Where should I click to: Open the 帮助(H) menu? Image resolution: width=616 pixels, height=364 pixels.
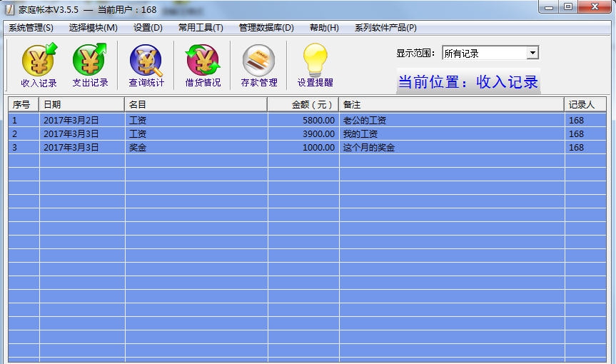(x=324, y=28)
